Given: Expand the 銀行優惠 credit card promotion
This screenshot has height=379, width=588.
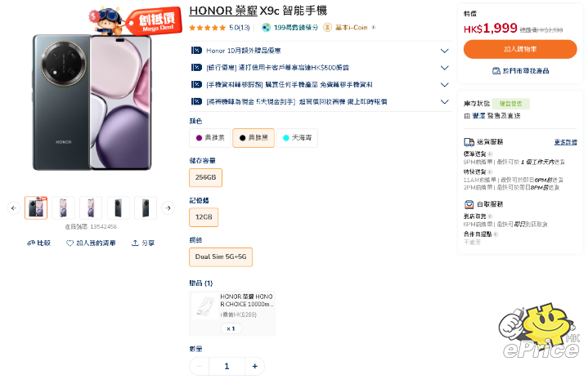Looking at the screenshot, I should click(x=444, y=68).
